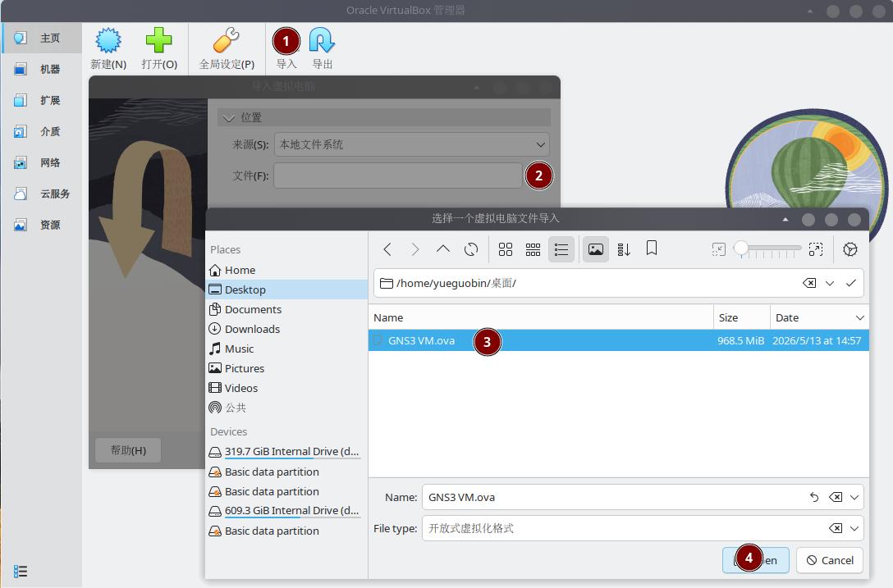
Task: Clear the Name field text
Action: [x=835, y=497]
